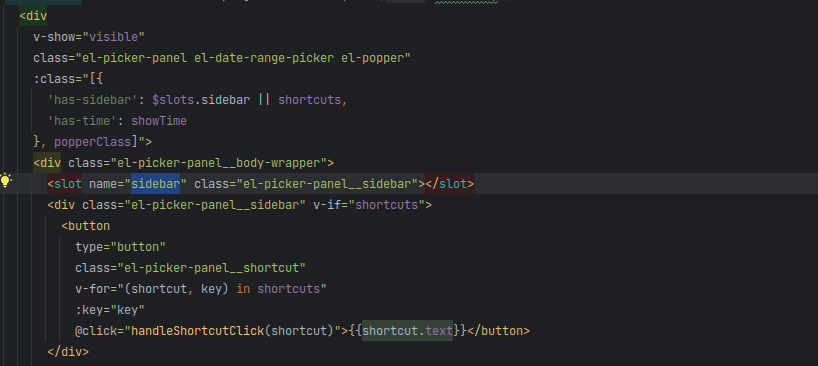Image resolution: width=818 pixels, height=366 pixels.
Task: Click the closing </button> tag
Action: [x=498, y=331]
